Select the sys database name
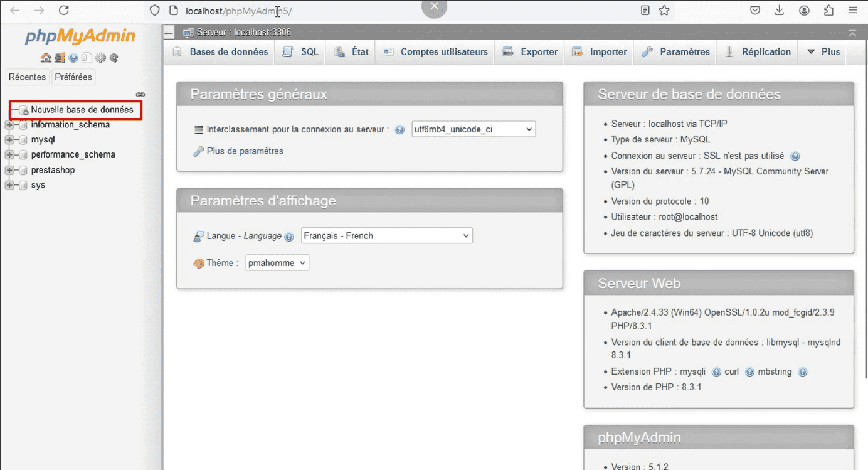 (38, 185)
